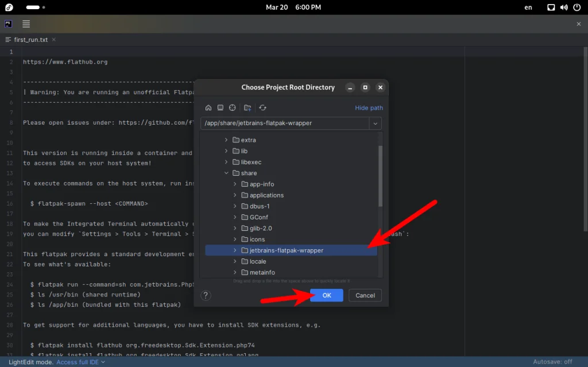
Task: Click the project roots icon in the chooser toolbar
Action: 233,107
